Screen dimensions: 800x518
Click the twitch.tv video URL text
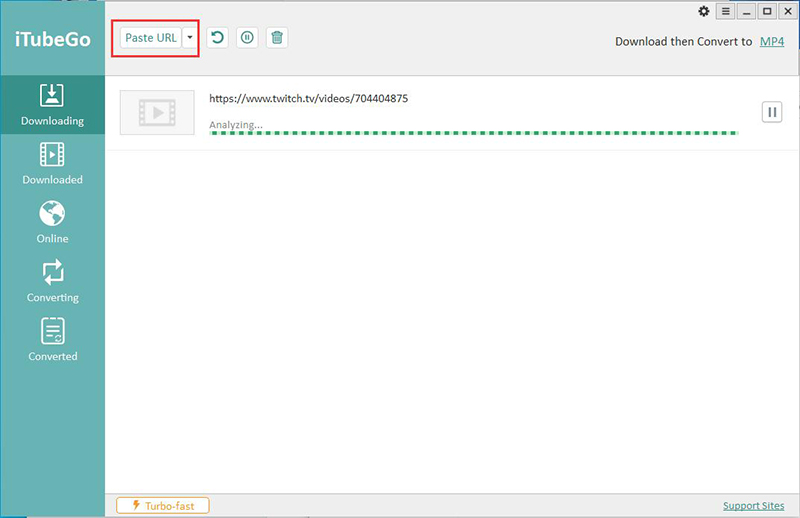[309, 98]
